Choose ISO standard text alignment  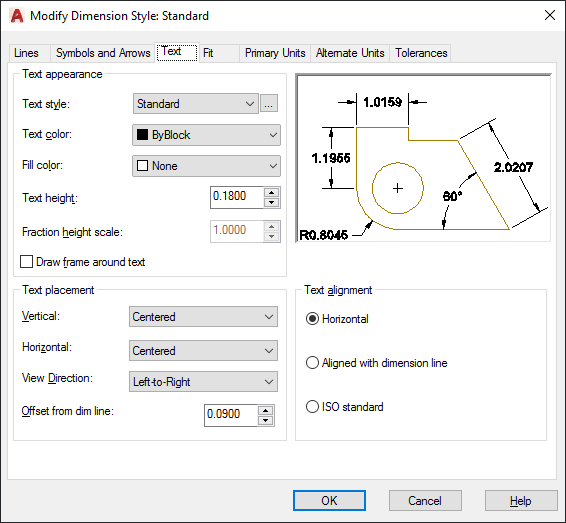tap(312, 407)
